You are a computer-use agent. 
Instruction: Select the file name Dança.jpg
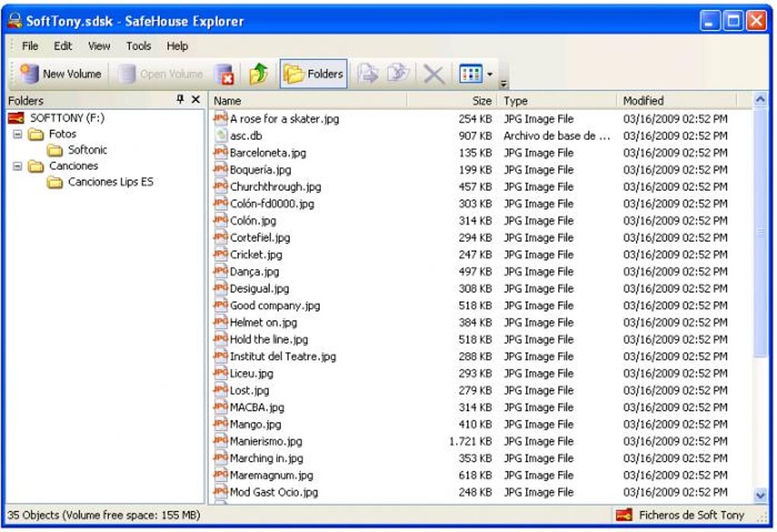tap(254, 272)
